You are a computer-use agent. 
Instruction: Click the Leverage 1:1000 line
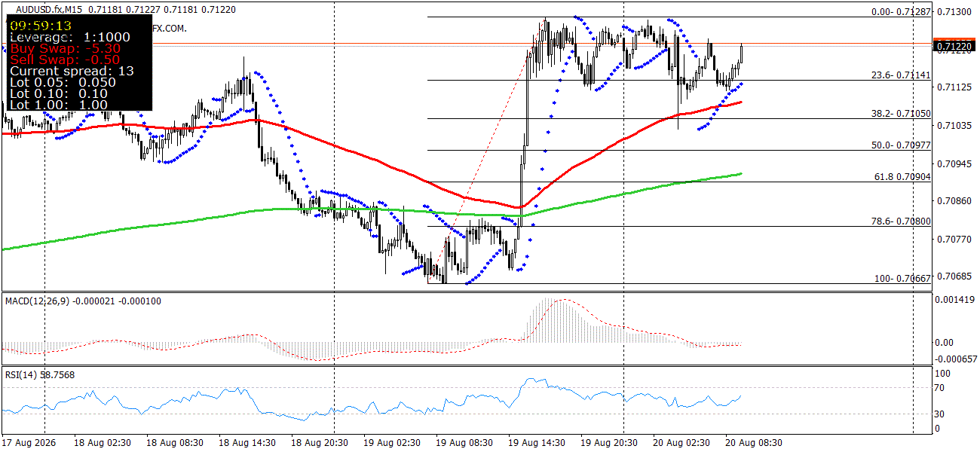coord(70,37)
